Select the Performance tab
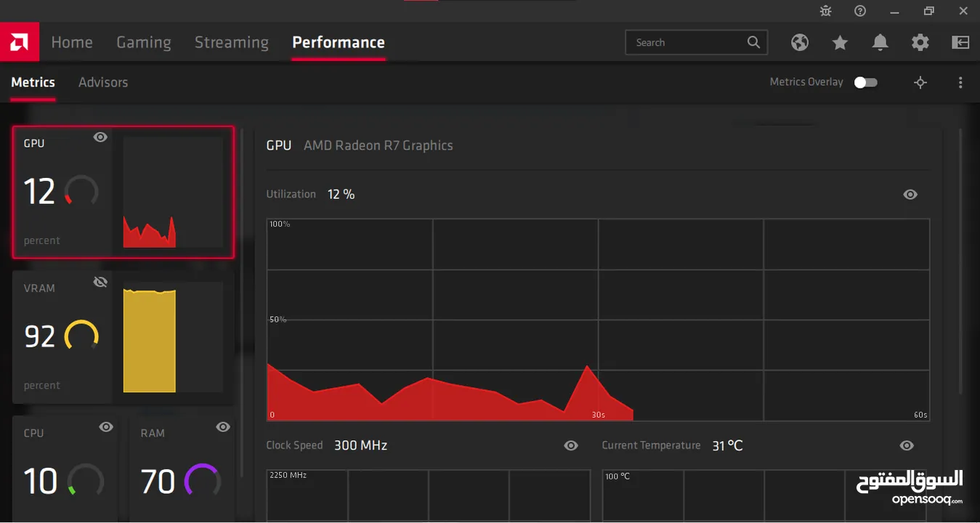This screenshot has width=980, height=523. [339, 42]
